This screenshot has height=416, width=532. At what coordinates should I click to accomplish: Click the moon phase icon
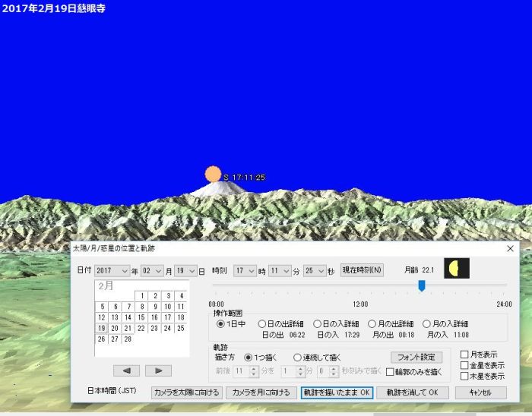pyautogui.click(x=457, y=269)
